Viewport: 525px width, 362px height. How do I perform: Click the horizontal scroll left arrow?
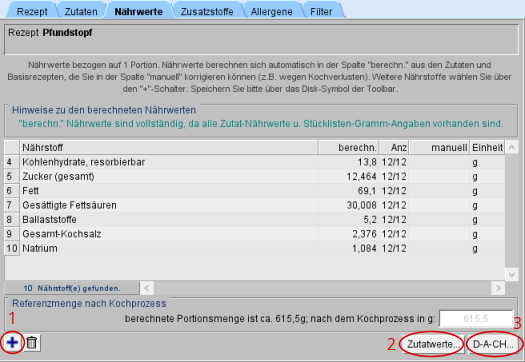click(x=147, y=288)
